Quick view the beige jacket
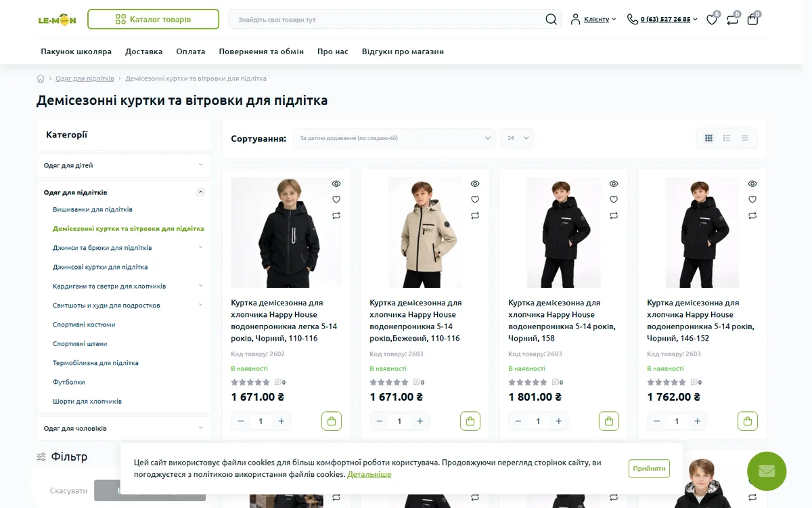Image resolution: width=812 pixels, height=508 pixels. 475,184
